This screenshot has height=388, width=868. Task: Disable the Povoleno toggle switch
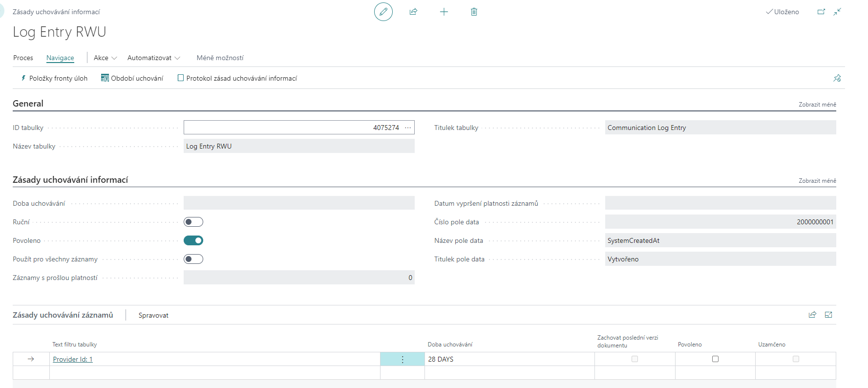pyautogui.click(x=193, y=240)
